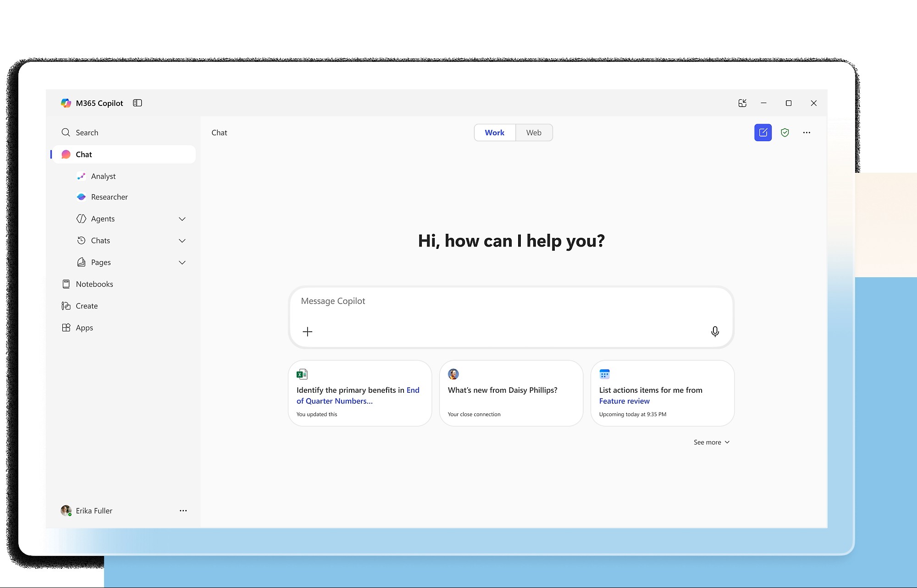This screenshot has width=917, height=588.
Task: Click the microphone dictate icon
Action: 715,331
